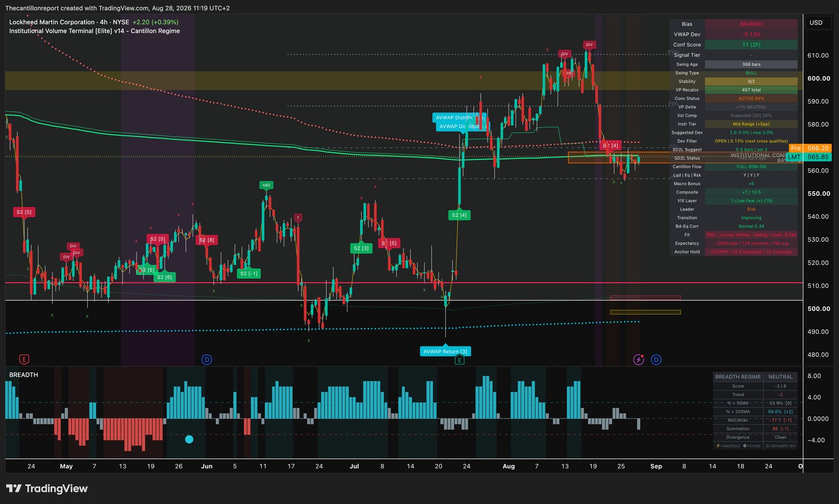This screenshot has width=839, height=504.
Task: Select the VIX Layer Low Fear cell
Action: (x=751, y=201)
